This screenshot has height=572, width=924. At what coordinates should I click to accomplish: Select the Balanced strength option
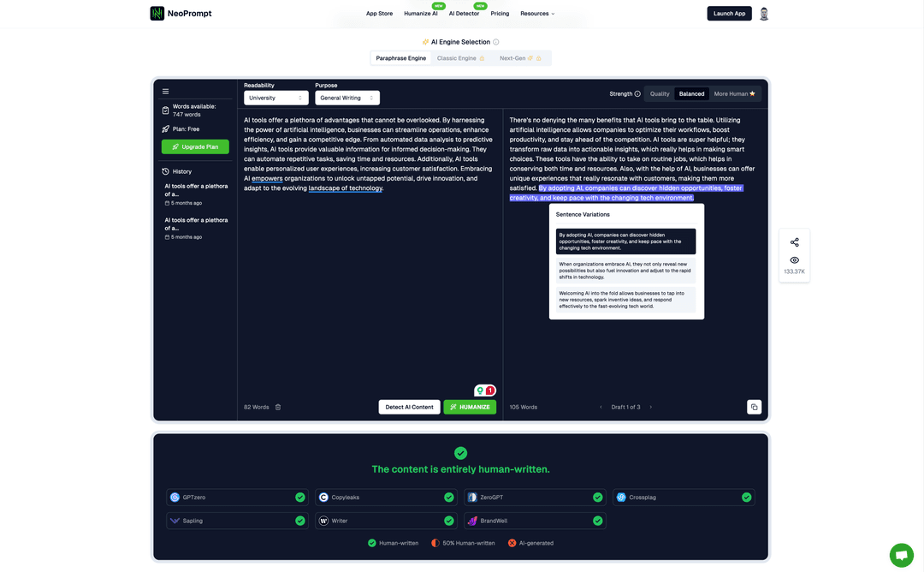pos(691,94)
